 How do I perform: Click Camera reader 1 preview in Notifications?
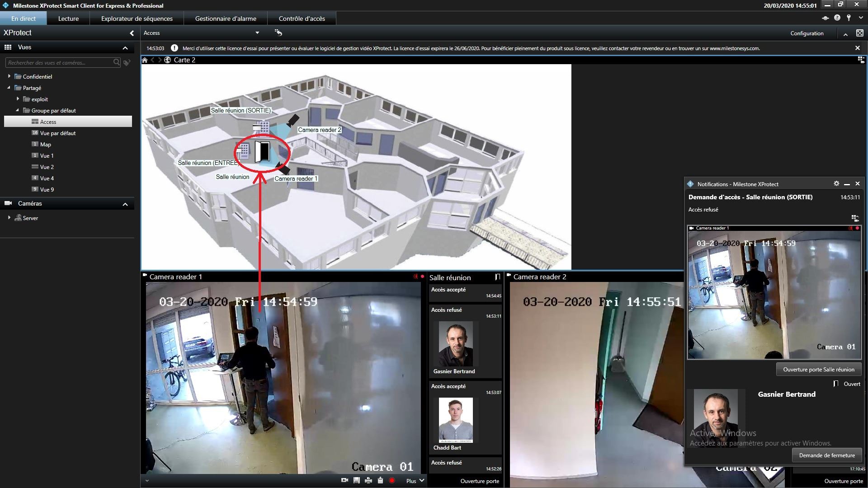(774, 292)
